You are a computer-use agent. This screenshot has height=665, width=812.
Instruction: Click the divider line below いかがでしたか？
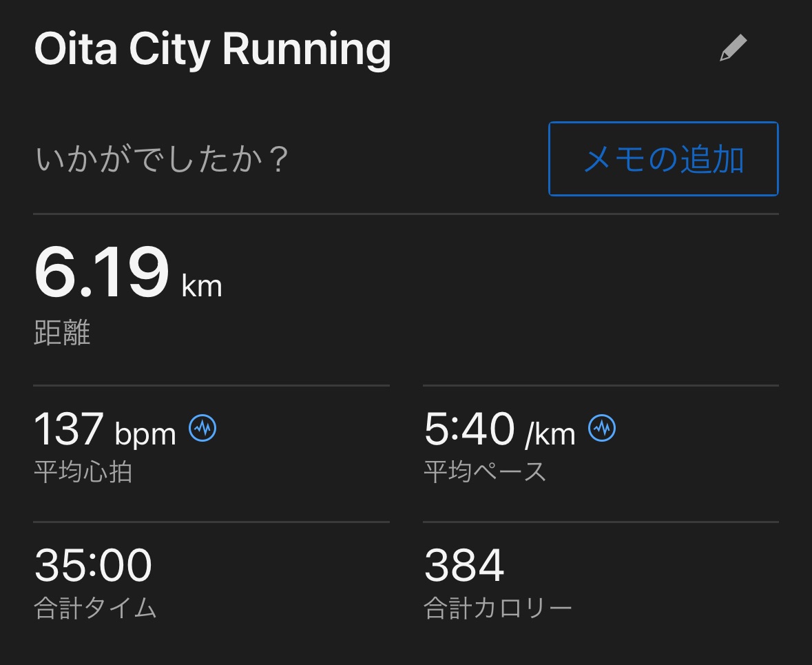point(406,214)
